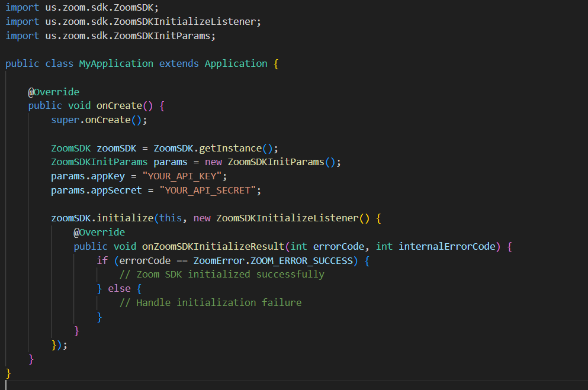Click new ZoomSDKInitializeListener() anonymous class
The image size is (588, 390).
point(281,218)
